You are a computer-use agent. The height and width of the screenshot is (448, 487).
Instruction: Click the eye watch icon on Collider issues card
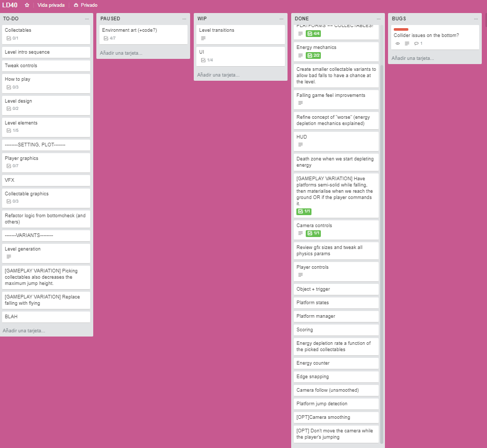point(397,43)
